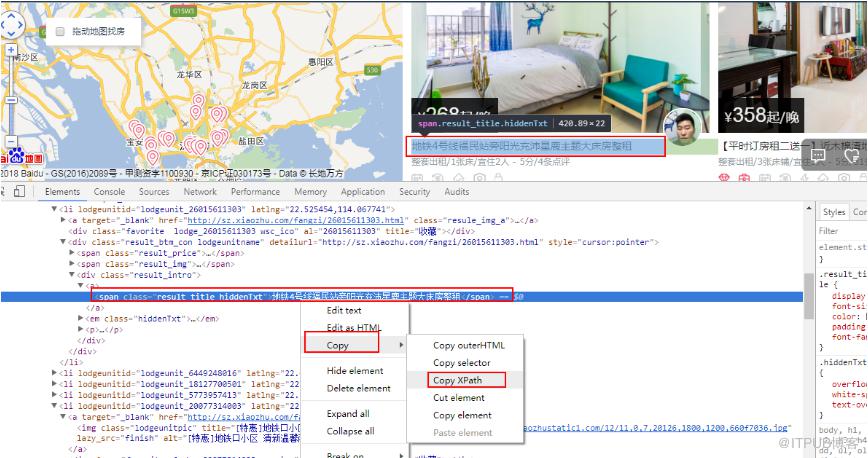
Task: Choose Collapse all in the context menu
Action: (355, 431)
